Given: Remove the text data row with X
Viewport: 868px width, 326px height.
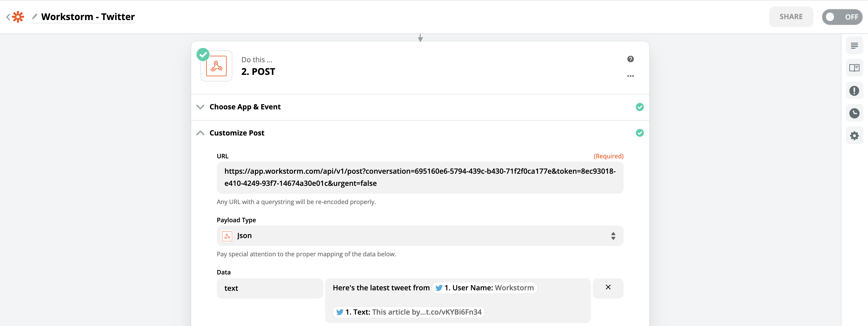Looking at the screenshot, I should (x=608, y=288).
